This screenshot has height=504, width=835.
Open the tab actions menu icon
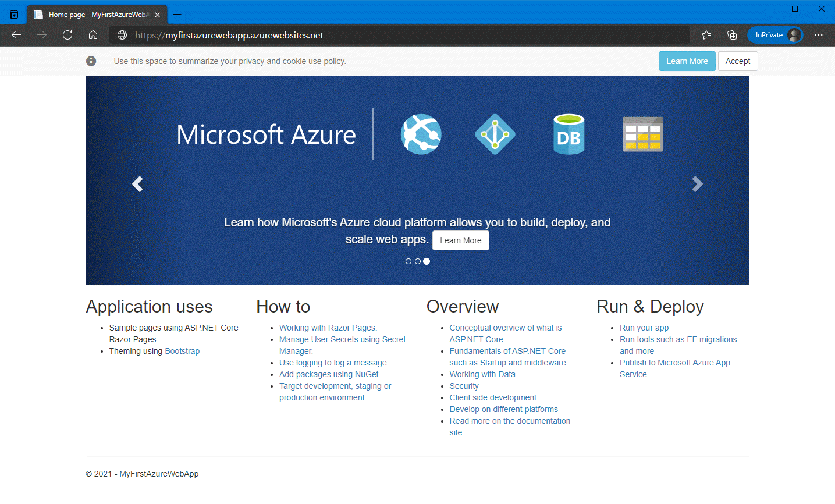14,15
